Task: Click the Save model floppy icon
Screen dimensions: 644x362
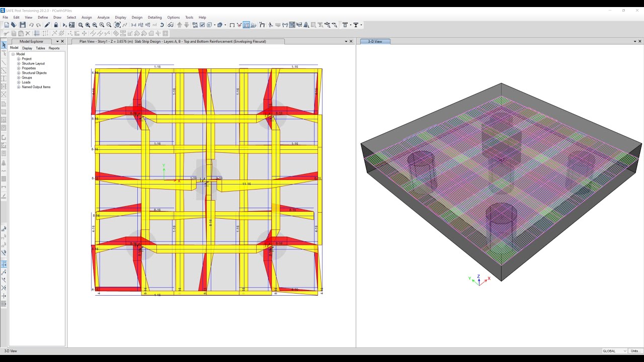Action: point(22,25)
